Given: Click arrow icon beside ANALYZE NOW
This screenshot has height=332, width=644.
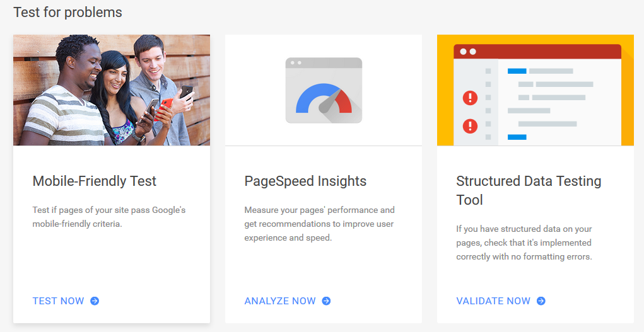Looking at the screenshot, I should pos(326,301).
